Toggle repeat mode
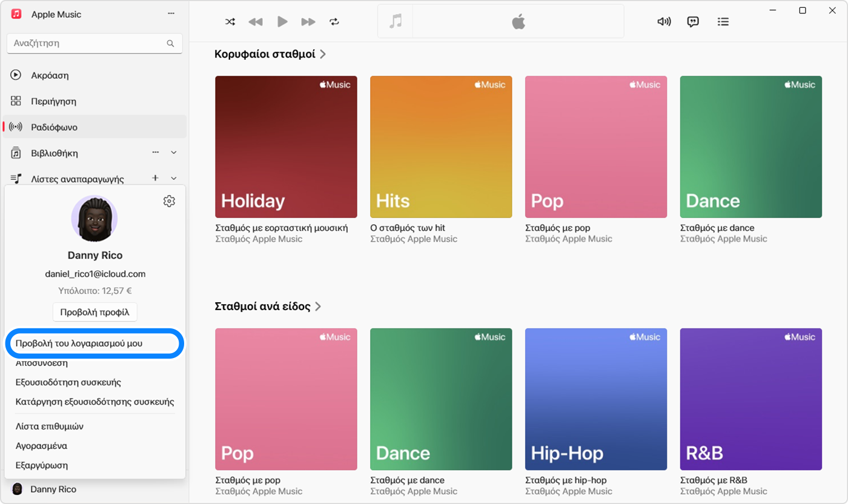Screen dimensions: 848x504 click(x=334, y=22)
